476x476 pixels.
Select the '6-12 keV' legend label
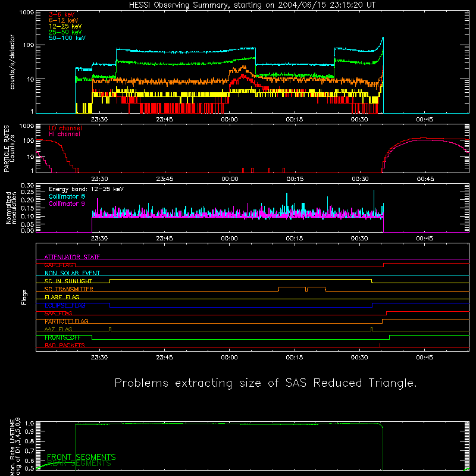point(64,20)
